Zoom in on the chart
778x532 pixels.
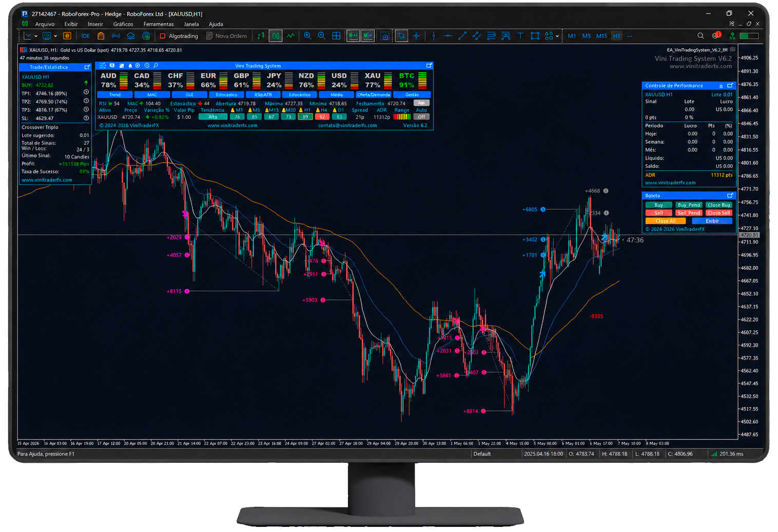pyautogui.click(x=307, y=36)
